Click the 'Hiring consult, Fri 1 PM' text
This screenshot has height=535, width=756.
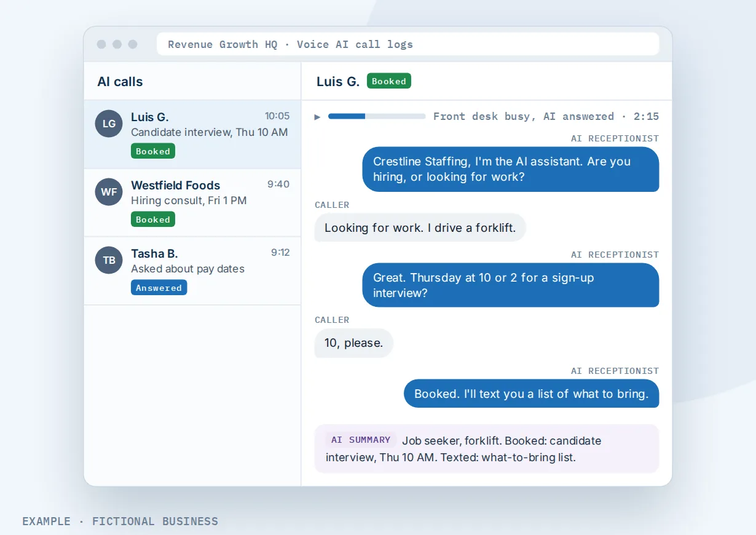[x=189, y=200]
